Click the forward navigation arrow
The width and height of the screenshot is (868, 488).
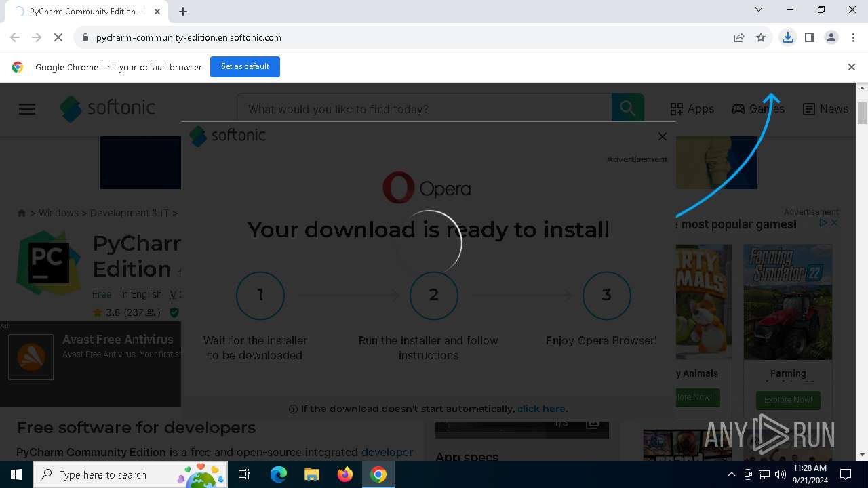tap(37, 37)
